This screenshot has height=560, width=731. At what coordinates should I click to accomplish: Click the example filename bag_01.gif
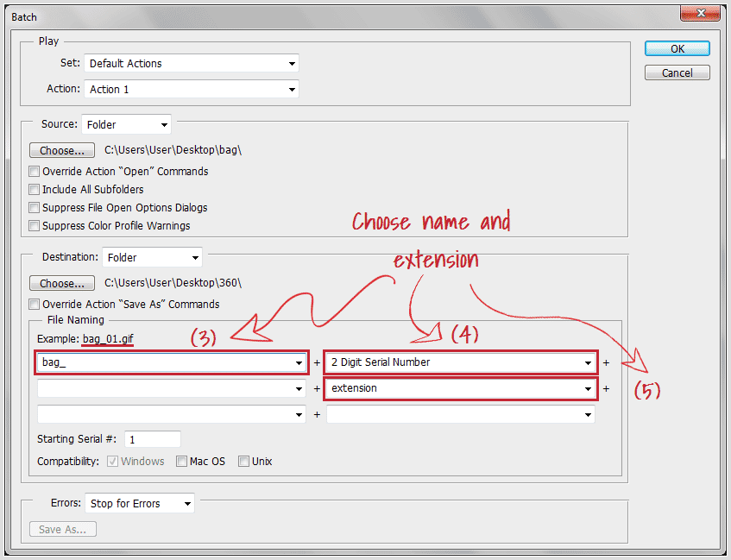(108, 339)
